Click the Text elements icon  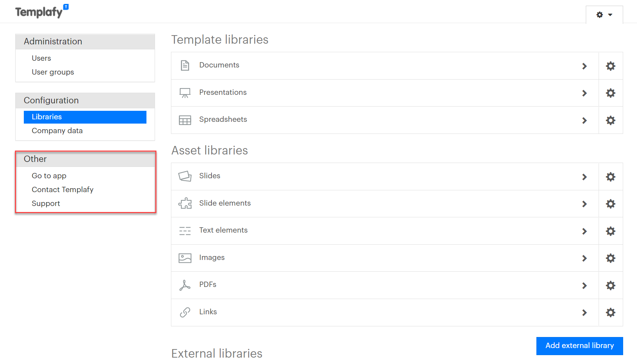click(x=185, y=230)
